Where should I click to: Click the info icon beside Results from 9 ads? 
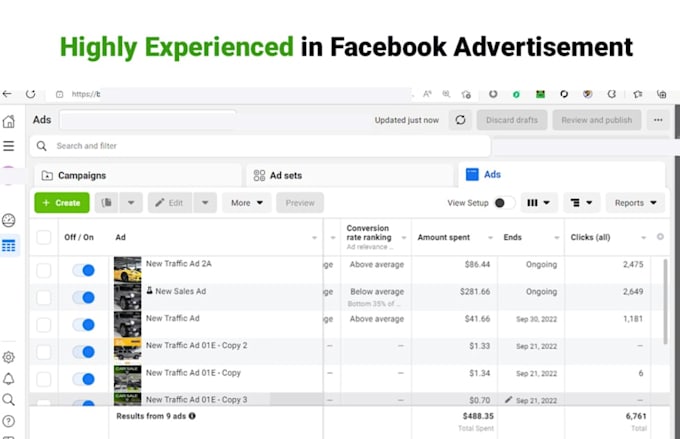[x=192, y=416]
